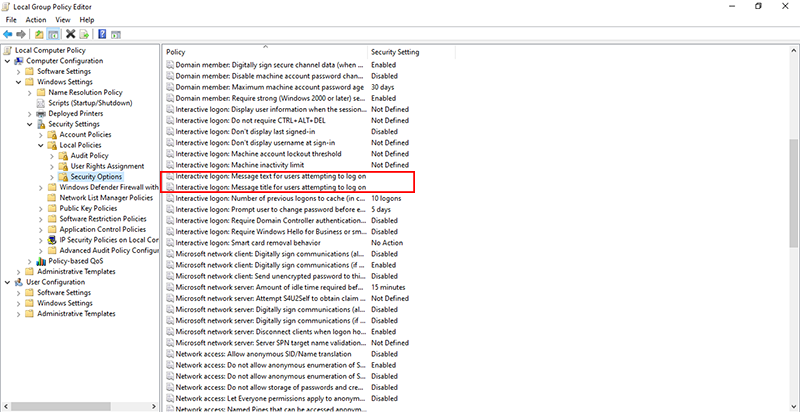The image size is (800, 412).
Task: Click the Network List Manager Policies folder icon
Action: (52, 198)
